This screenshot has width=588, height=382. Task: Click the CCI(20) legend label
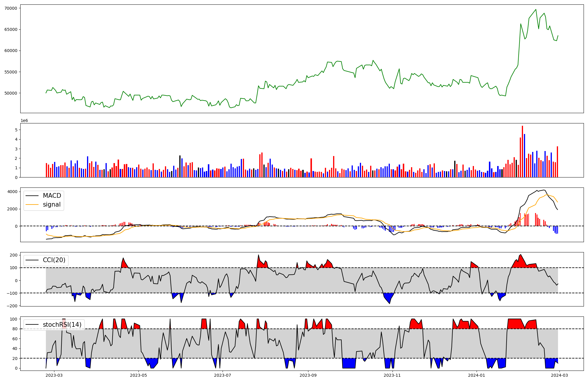[x=54, y=260]
